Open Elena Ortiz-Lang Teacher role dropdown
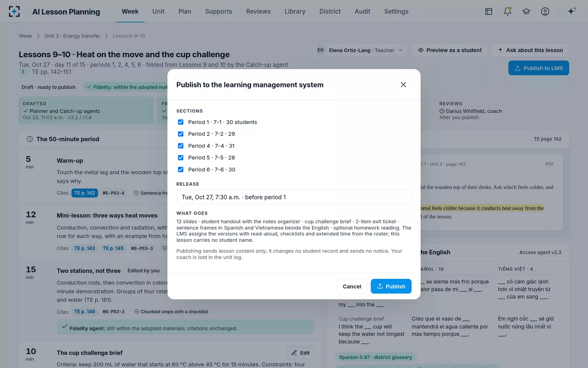 361,50
